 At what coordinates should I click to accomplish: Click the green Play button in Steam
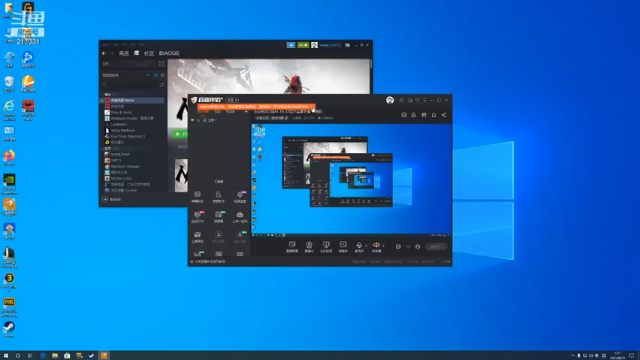pyautogui.click(x=180, y=134)
